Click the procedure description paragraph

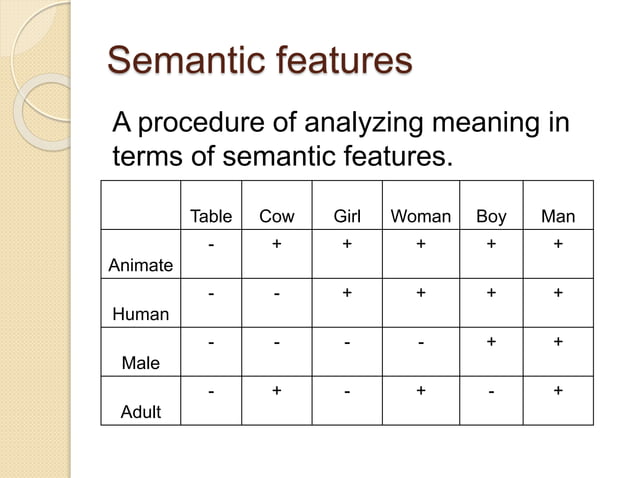point(341,139)
